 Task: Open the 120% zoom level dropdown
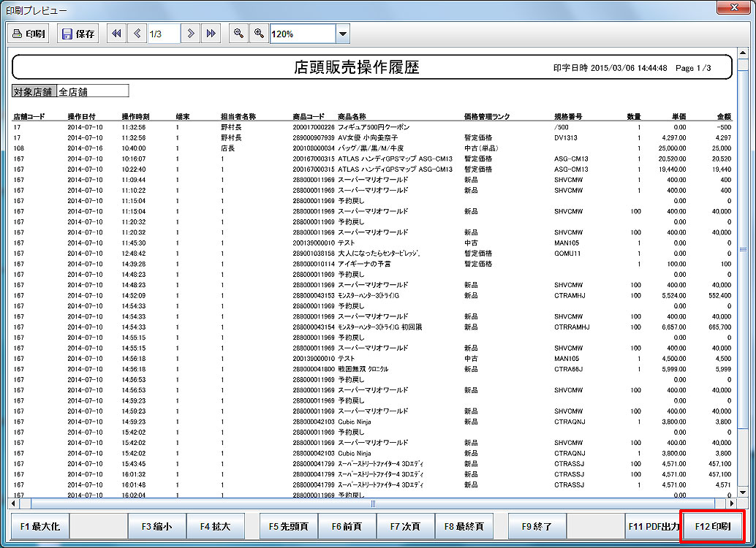pos(342,34)
